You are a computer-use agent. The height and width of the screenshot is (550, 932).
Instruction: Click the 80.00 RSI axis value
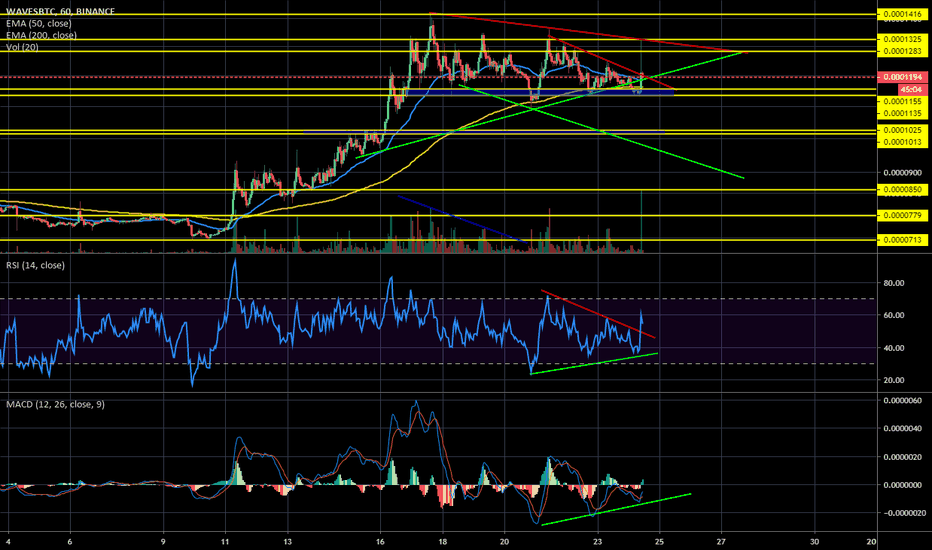pyautogui.click(x=894, y=283)
